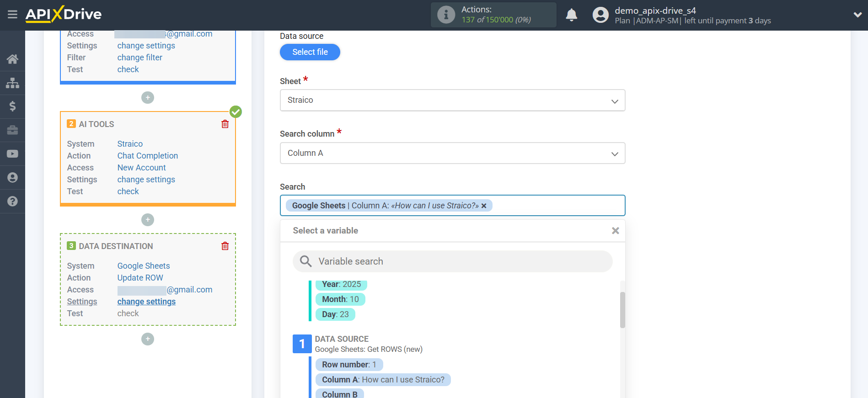Viewport: 868px width, 398px height.
Task: Click the Variable search magnifier icon
Action: click(x=306, y=261)
